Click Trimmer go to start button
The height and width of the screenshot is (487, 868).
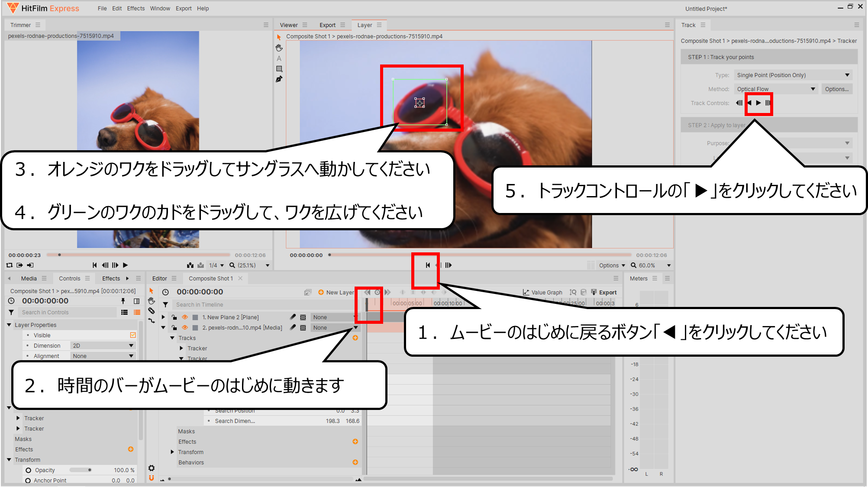95,265
